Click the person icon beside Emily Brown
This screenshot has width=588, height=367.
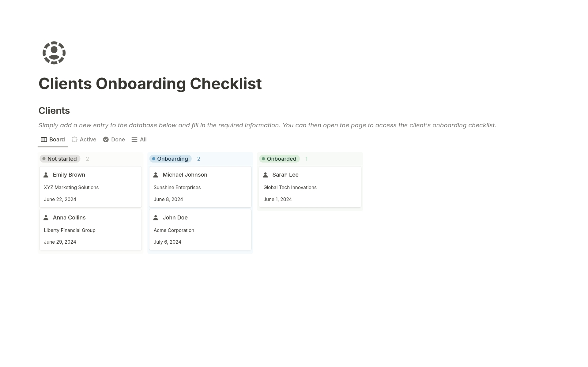pos(46,175)
